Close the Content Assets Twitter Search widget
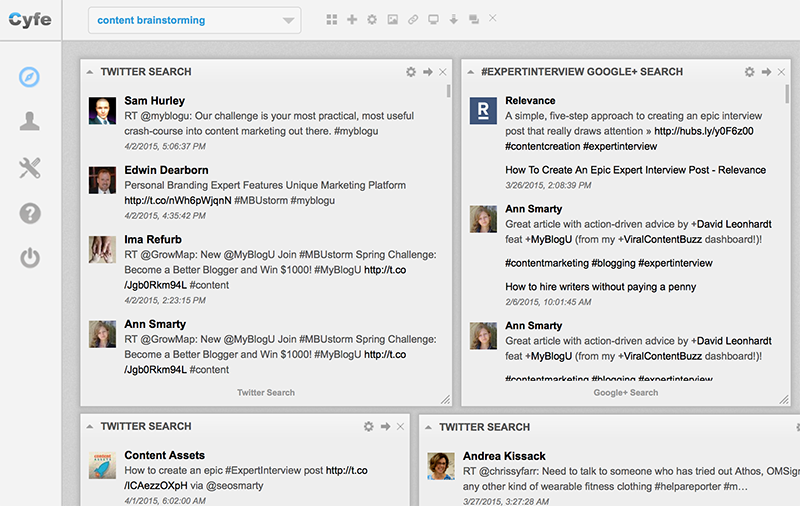 (401, 426)
